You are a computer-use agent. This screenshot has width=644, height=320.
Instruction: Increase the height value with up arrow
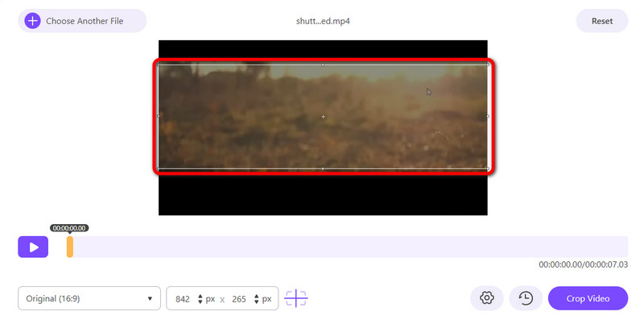(x=256, y=296)
